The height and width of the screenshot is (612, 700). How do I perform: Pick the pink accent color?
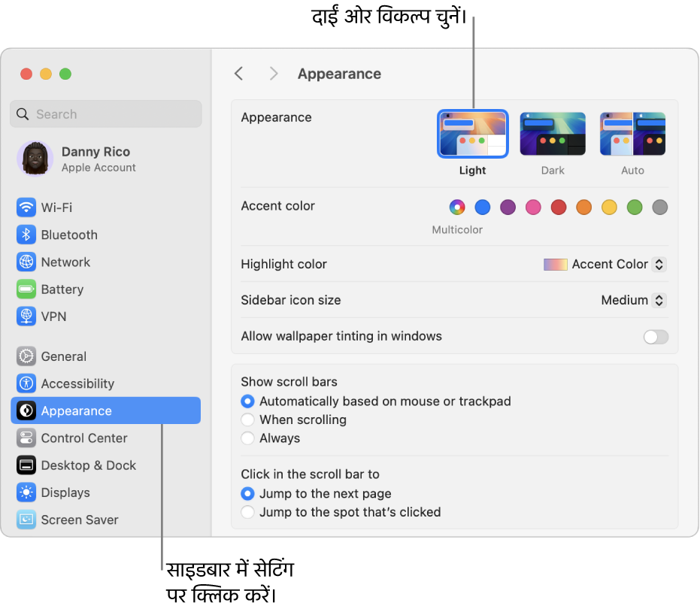[x=533, y=207]
